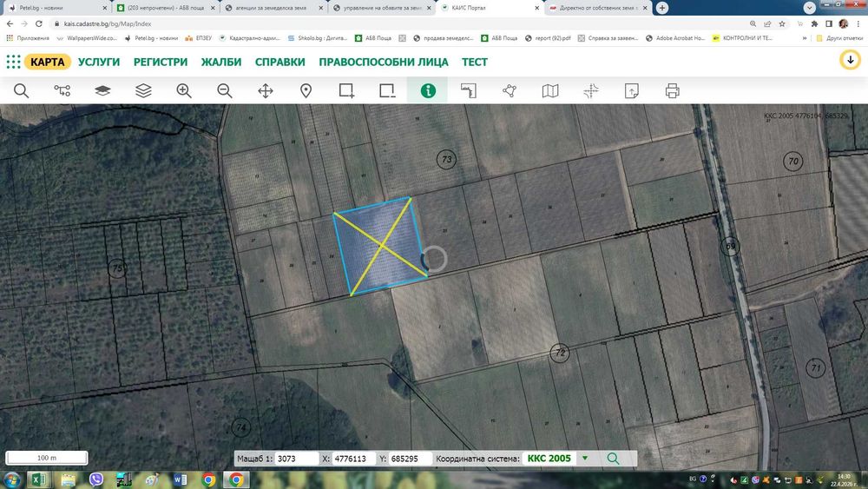The width and height of the screenshot is (868, 489).
Task: Open Viber from the taskbar
Action: point(96,479)
